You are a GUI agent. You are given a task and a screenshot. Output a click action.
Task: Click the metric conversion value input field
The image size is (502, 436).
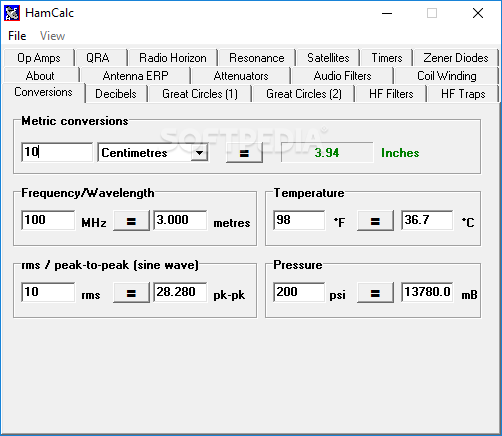pos(57,152)
